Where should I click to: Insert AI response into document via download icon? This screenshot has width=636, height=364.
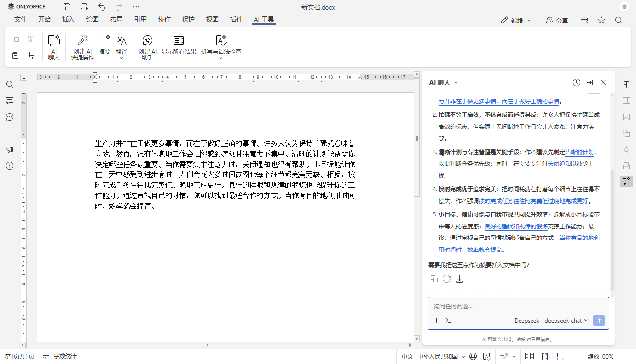pyautogui.click(x=459, y=279)
